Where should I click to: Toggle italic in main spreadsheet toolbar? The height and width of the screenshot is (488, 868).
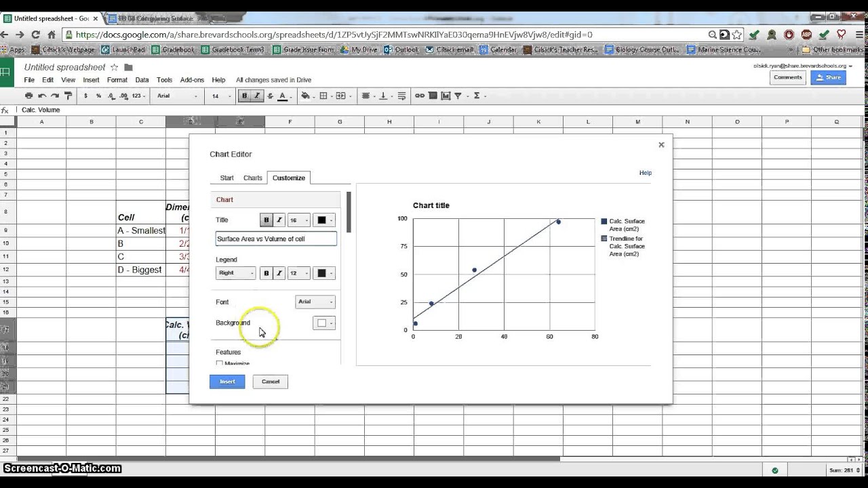257,96
